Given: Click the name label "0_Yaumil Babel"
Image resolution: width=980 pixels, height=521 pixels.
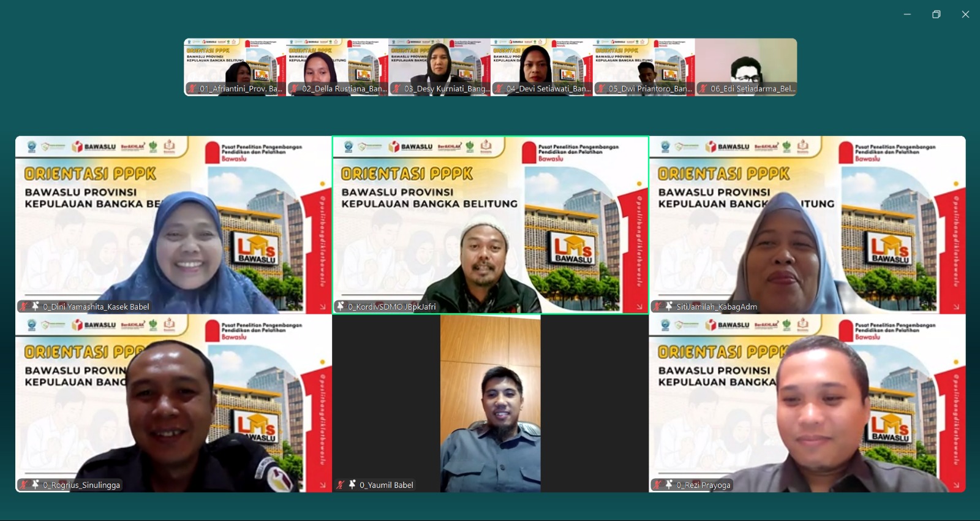Looking at the screenshot, I should point(386,485).
